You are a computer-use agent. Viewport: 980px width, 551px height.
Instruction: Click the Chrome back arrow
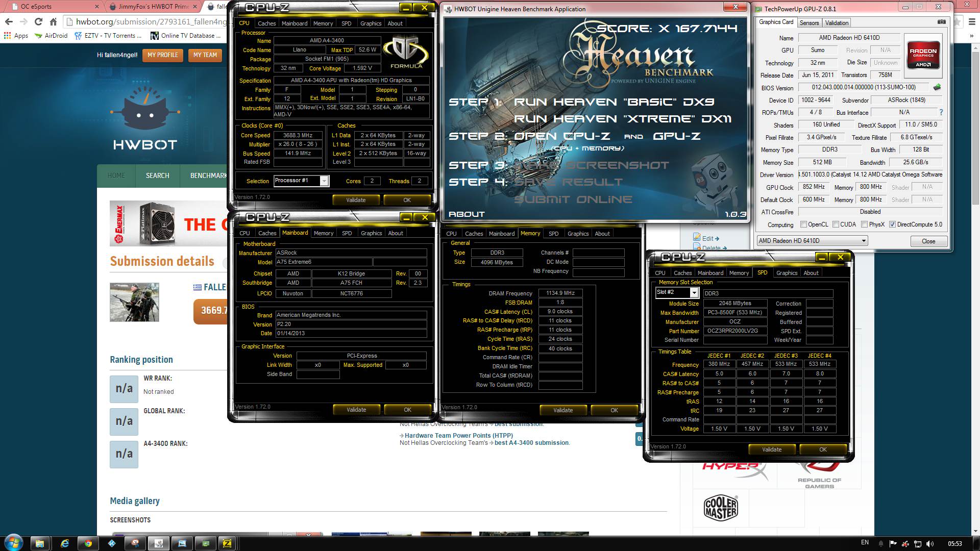point(9,21)
